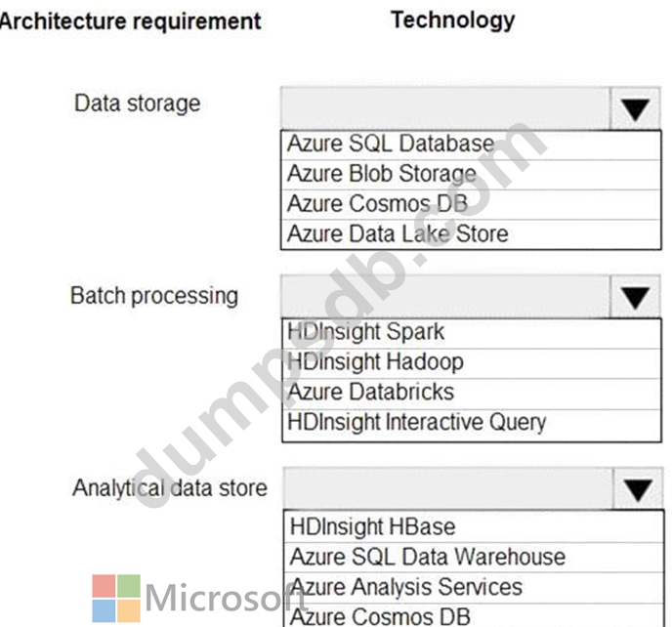672x627 pixels.
Task: Open the Data storage dropdown arrow
Action: pos(636,109)
